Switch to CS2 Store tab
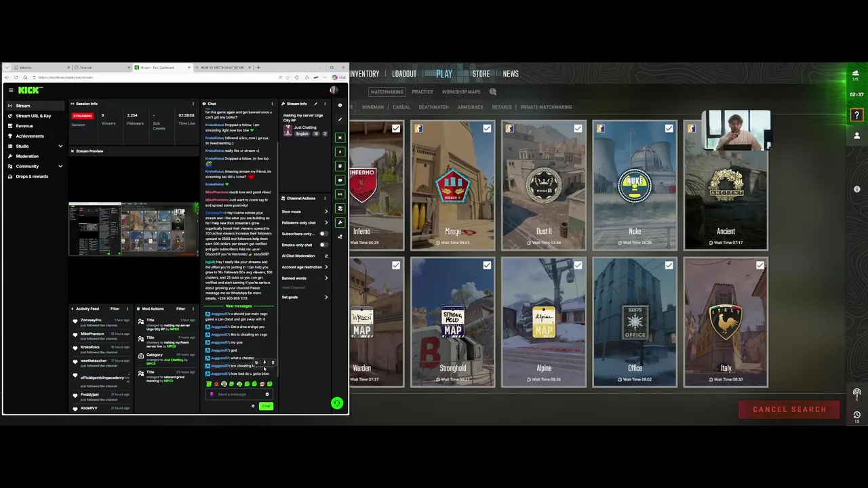This screenshot has width=868, height=488. point(481,74)
